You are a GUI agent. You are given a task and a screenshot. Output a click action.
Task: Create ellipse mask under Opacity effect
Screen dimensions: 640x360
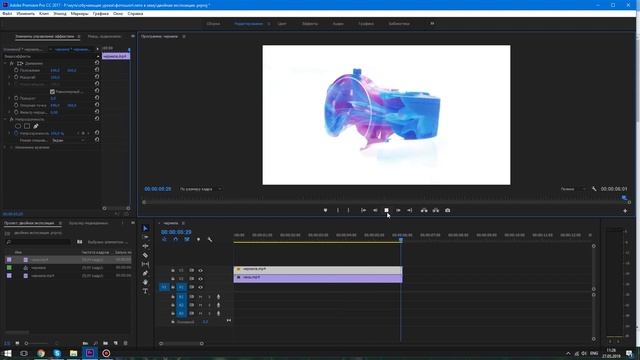click(x=18, y=126)
